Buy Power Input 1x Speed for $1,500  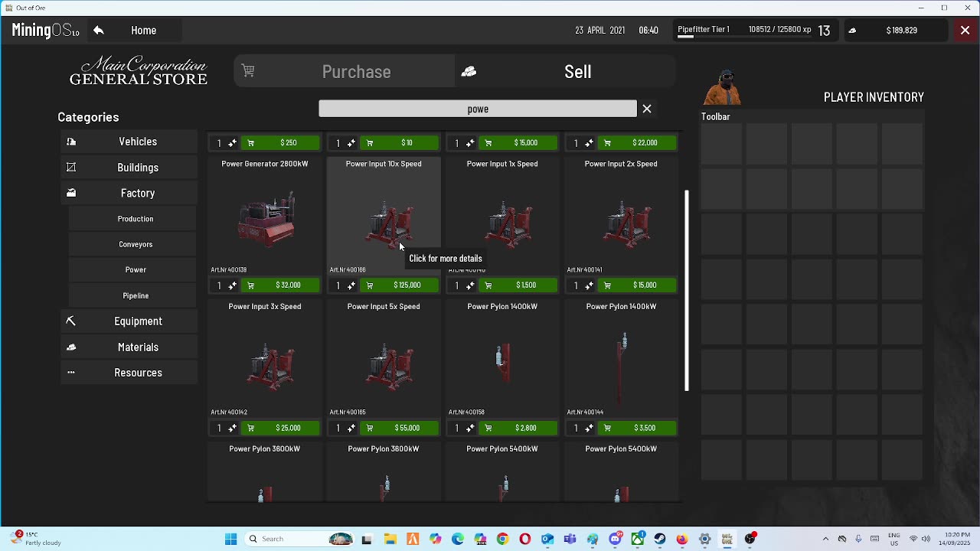tap(518, 285)
